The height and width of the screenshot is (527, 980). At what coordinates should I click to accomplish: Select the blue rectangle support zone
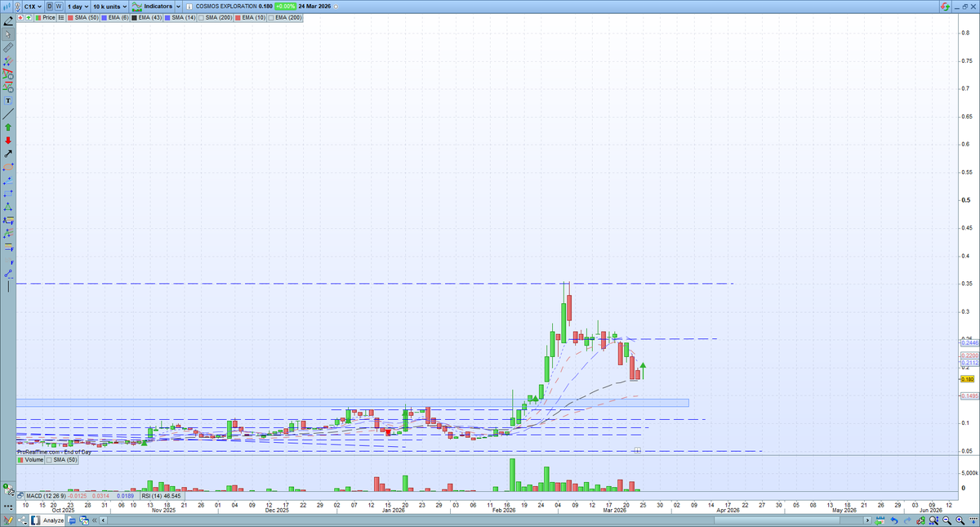coord(352,403)
